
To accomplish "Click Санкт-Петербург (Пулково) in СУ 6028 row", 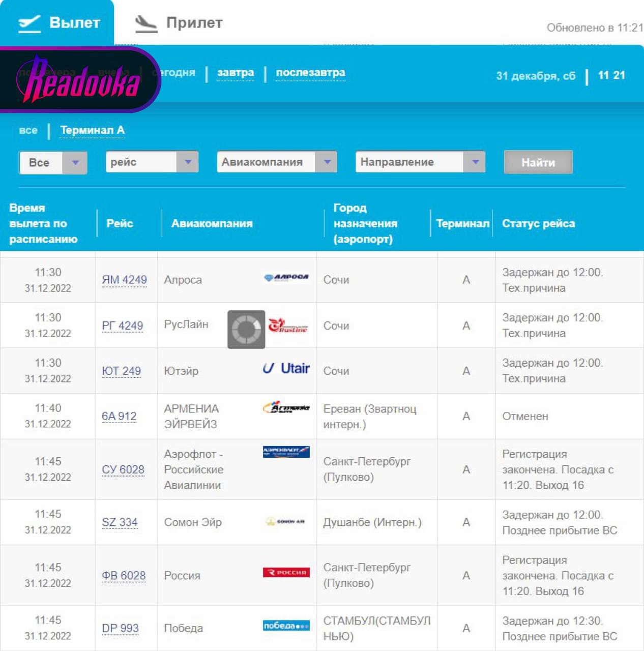I will [x=367, y=469].
